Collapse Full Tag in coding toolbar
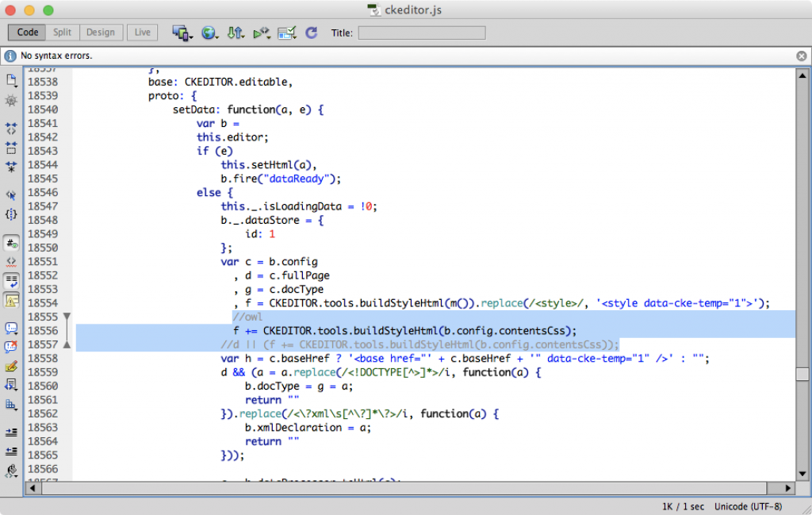812x515 pixels. pyautogui.click(x=11, y=128)
